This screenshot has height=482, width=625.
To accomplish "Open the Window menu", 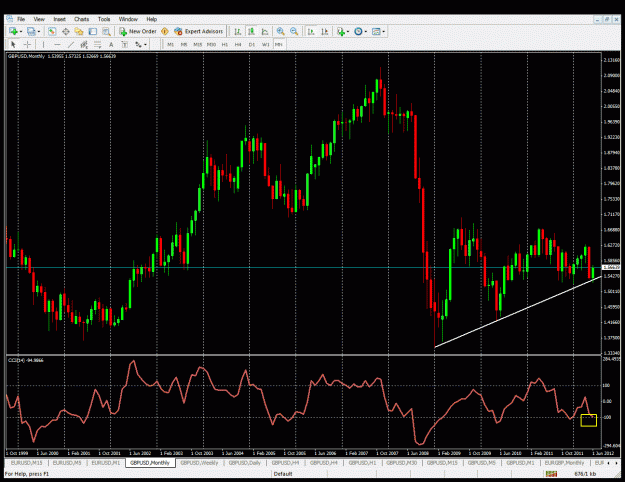I will tap(128, 19).
